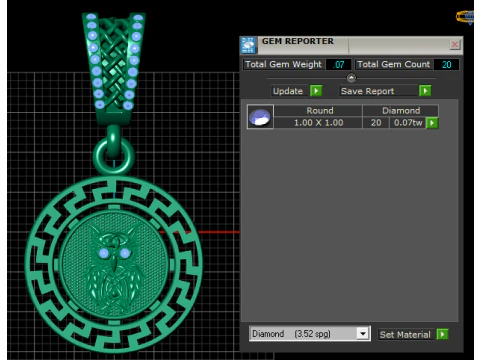Click the Set Material button label
Image resolution: width=480 pixels, height=360 pixels.
[x=405, y=334]
